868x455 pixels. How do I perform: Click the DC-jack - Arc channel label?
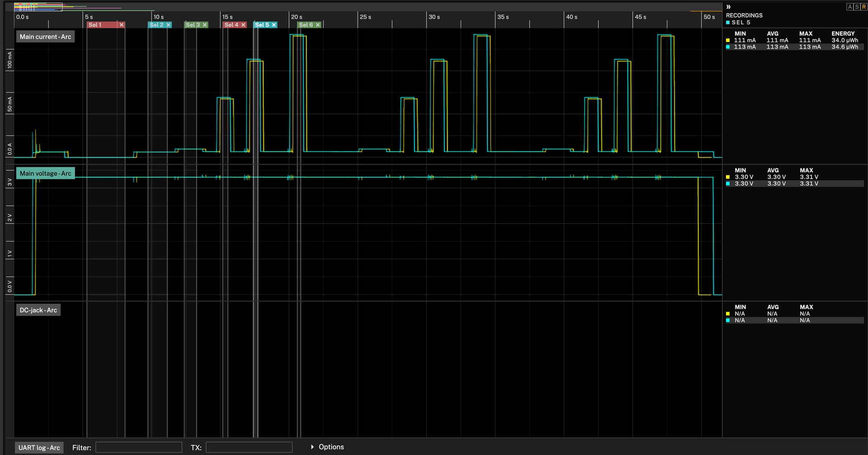[x=38, y=310]
